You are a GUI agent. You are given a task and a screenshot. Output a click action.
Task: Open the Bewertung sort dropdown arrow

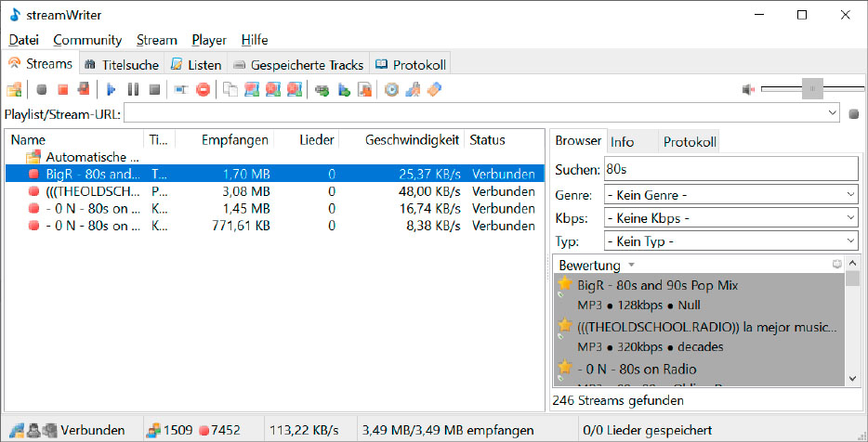[632, 265]
